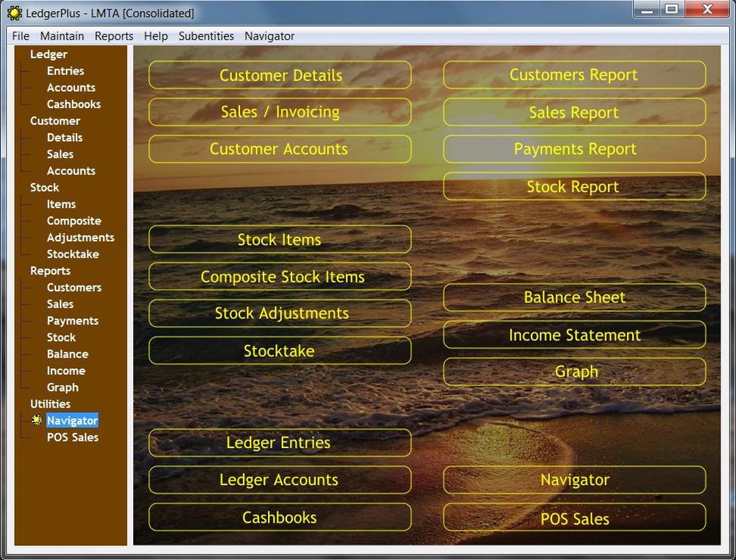Image resolution: width=736 pixels, height=560 pixels.
Task: Open the Payments Report
Action: click(574, 149)
